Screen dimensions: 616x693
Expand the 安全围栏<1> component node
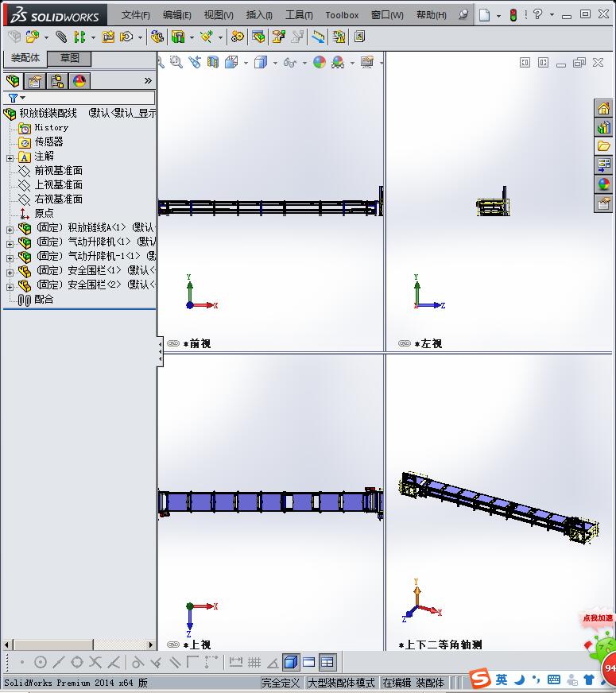pos(10,273)
